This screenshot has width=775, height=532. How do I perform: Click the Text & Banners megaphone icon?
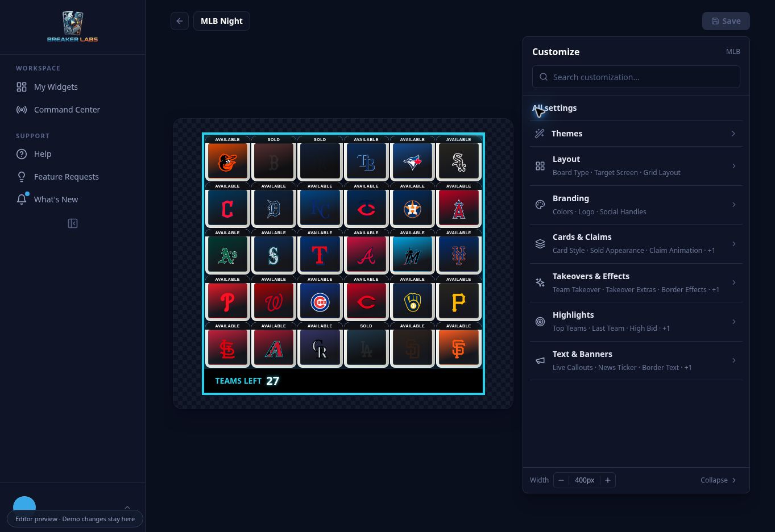pyautogui.click(x=540, y=360)
